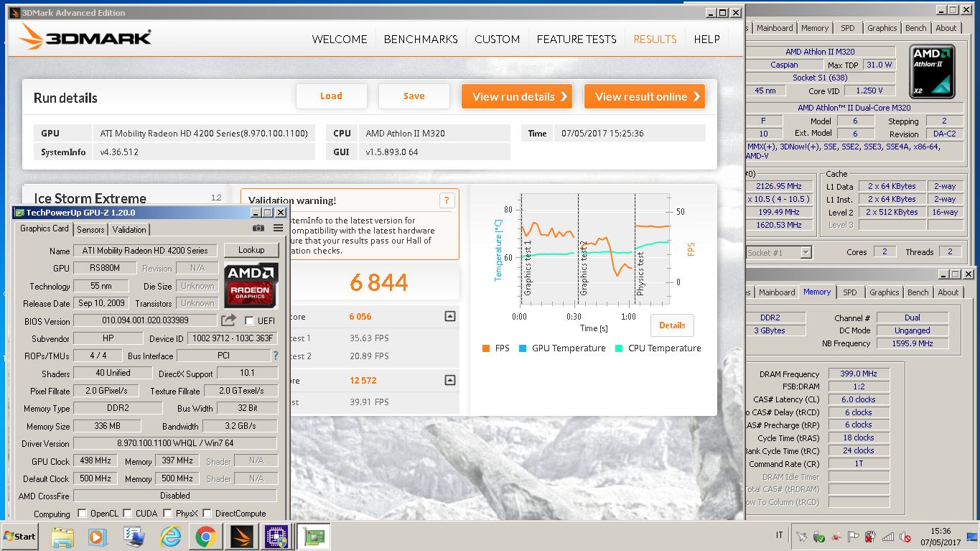Toggle the DirectCompute checkbox
980x551 pixels.
click(207, 514)
